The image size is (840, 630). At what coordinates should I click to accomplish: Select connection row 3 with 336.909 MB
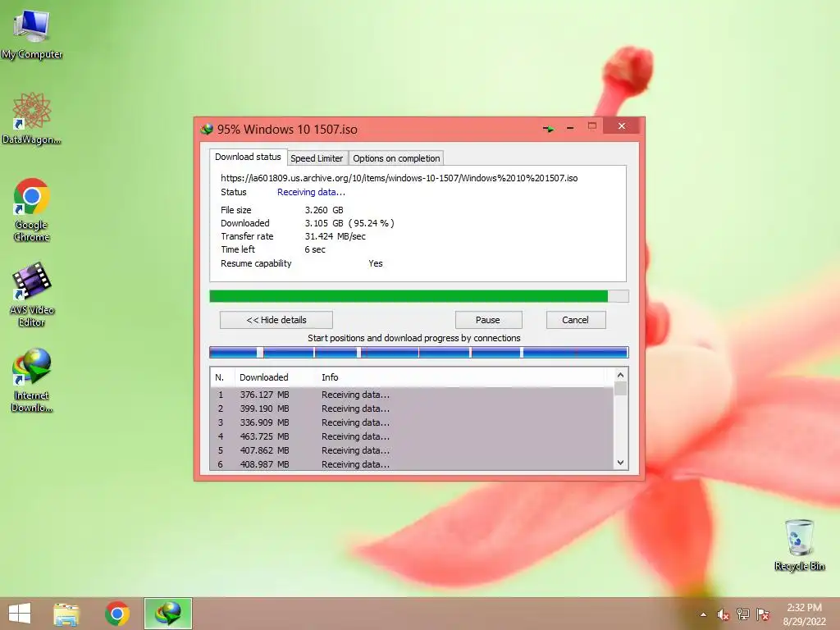(412, 422)
